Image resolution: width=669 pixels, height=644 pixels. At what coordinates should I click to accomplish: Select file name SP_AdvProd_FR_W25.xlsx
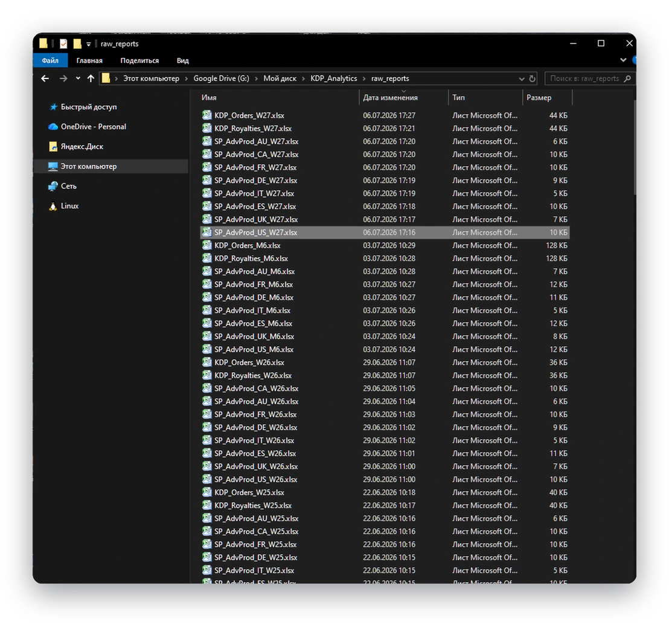(x=255, y=544)
